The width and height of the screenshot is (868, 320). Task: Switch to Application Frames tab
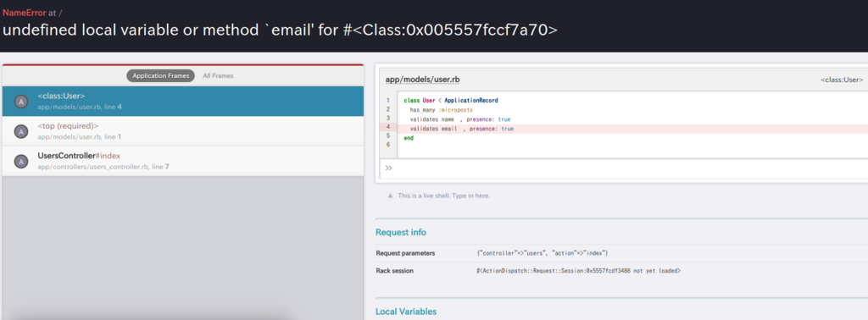click(160, 75)
